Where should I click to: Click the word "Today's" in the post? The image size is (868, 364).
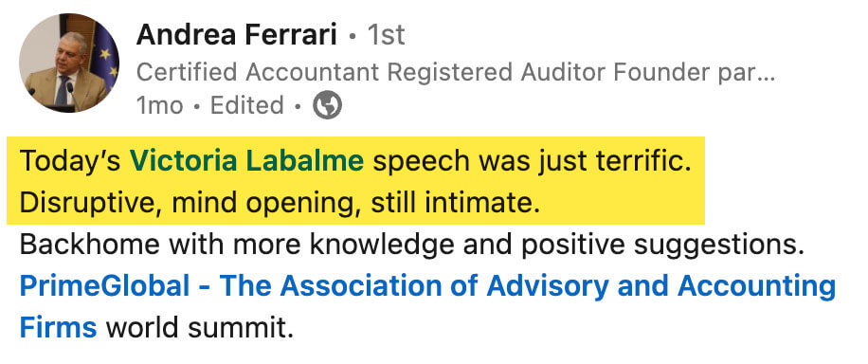(70, 161)
